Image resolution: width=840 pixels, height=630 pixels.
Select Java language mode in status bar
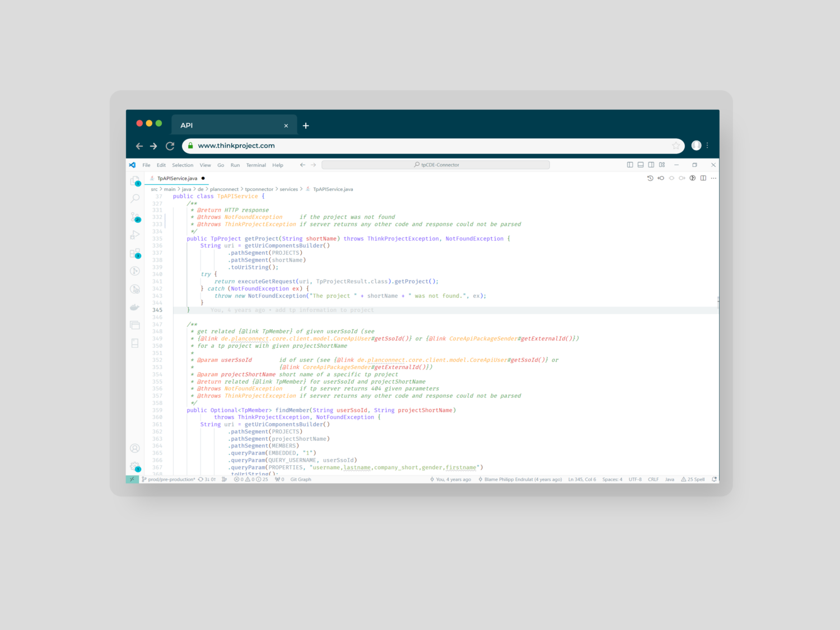pos(669,479)
